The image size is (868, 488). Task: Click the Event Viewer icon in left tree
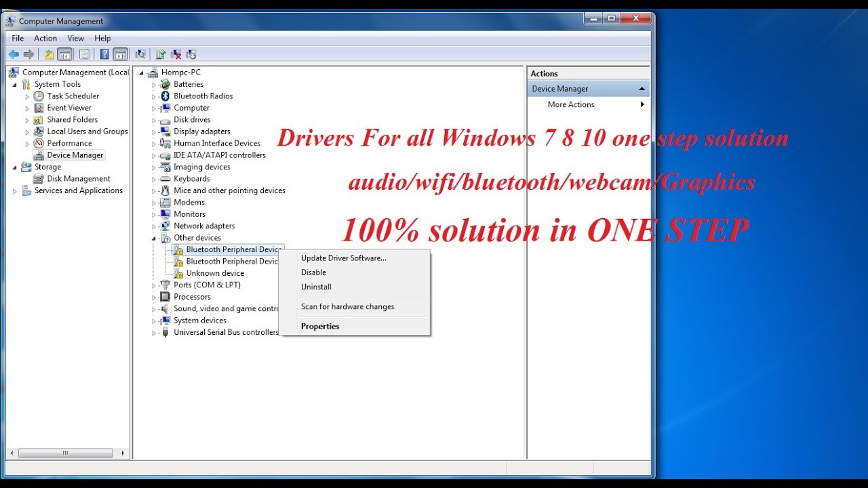click(x=39, y=108)
